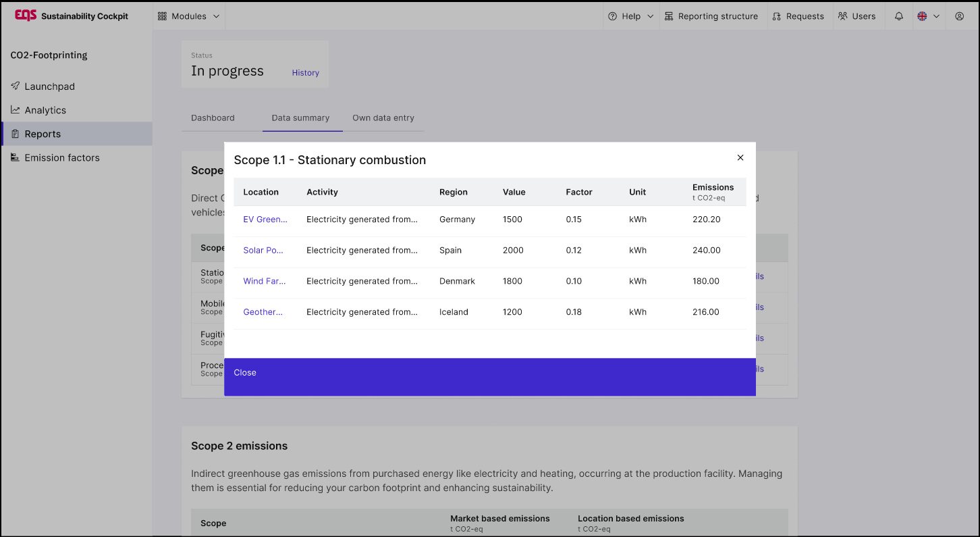Expand the Help dropdown menu
980x537 pixels.
tap(630, 16)
